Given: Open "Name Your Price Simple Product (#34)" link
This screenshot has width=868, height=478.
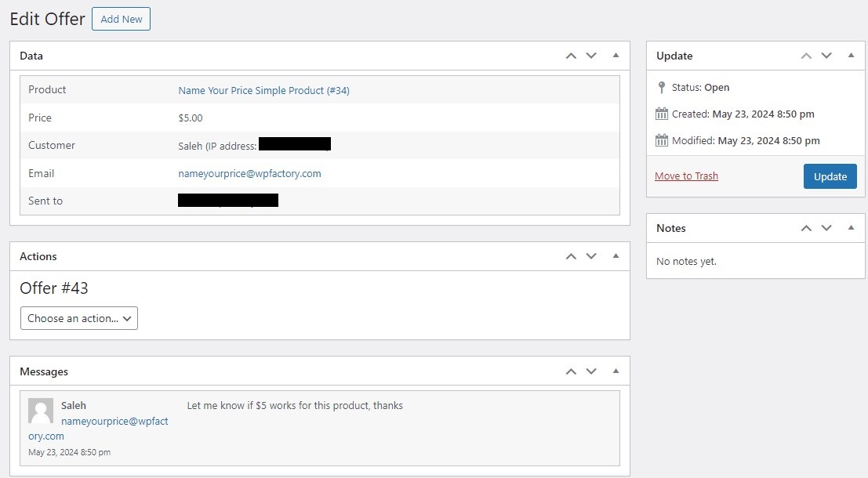Looking at the screenshot, I should (x=263, y=90).
